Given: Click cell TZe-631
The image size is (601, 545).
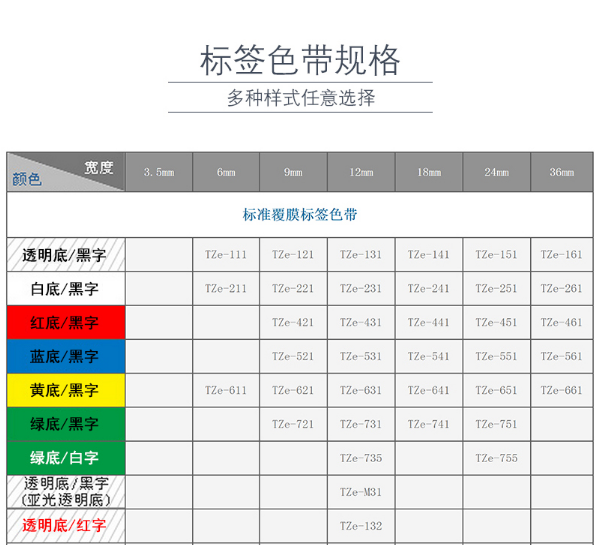Looking at the screenshot, I should (x=361, y=390).
